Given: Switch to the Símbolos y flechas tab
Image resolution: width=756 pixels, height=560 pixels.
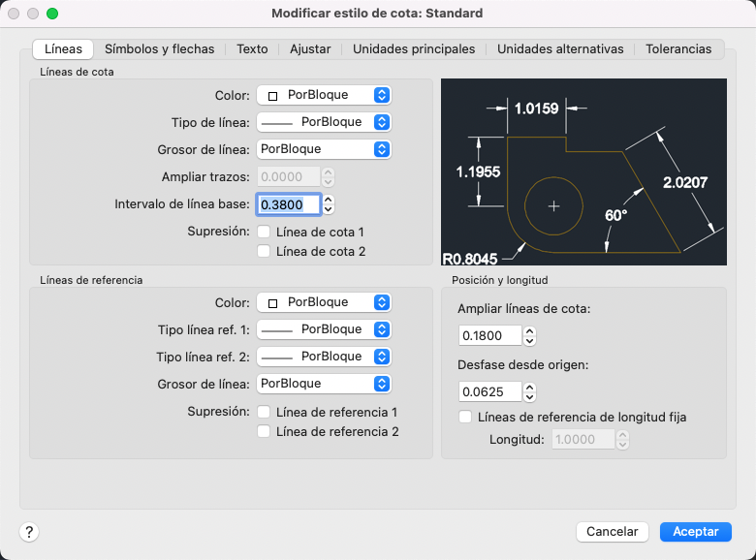Looking at the screenshot, I should coord(160,48).
